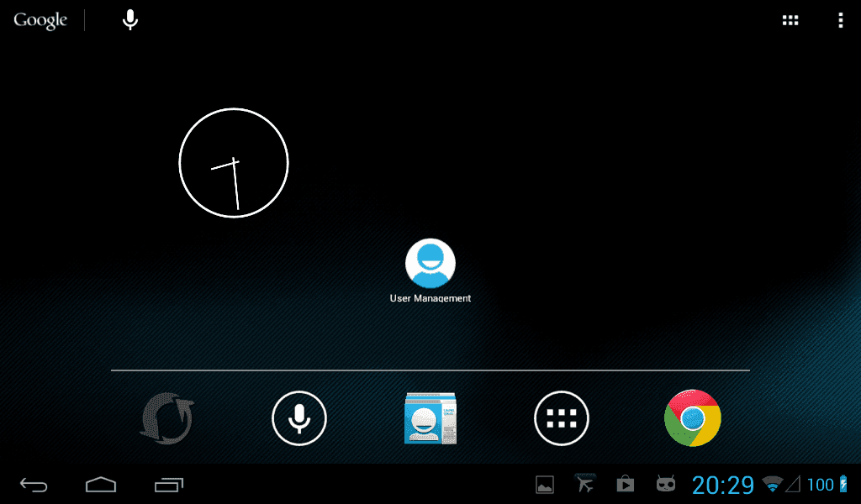Tap the 20:29 status bar clock
Viewport: 861px width, 504px height.
click(x=722, y=485)
